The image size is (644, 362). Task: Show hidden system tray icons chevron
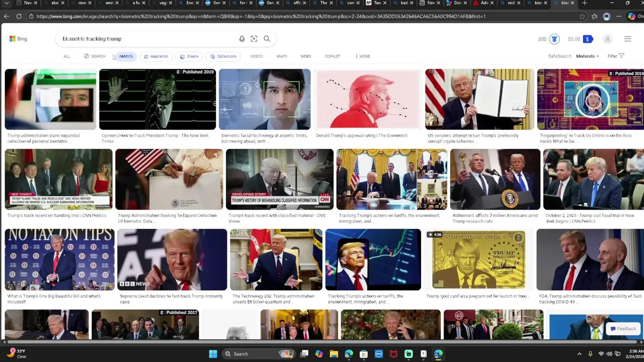[x=579, y=354]
